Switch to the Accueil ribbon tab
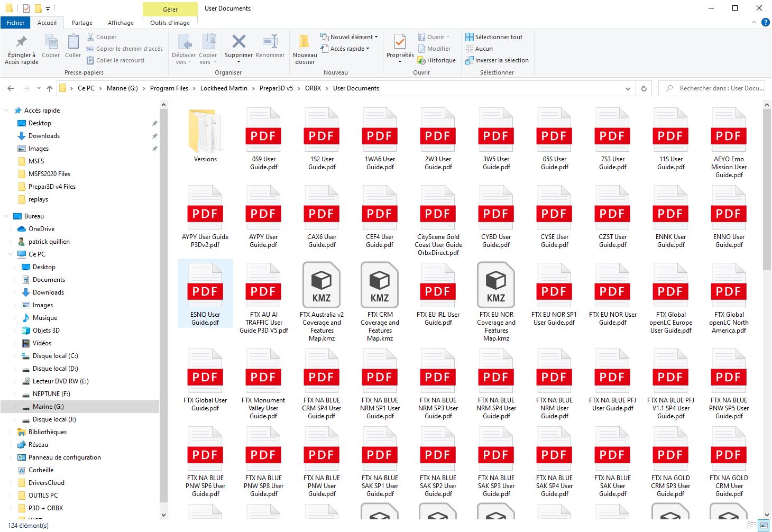 pyautogui.click(x=47, y=23)
